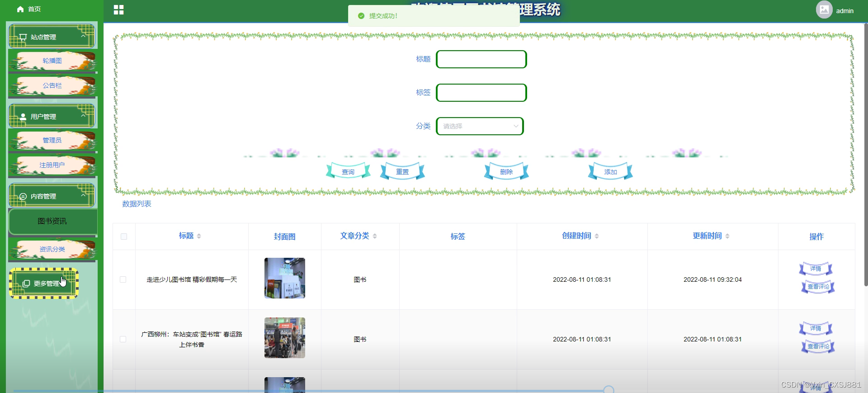Click the 更多管理 copy icon

coord(26,284)
